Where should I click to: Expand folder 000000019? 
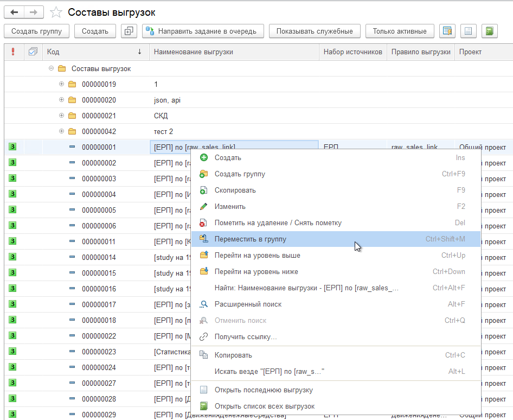61,84
